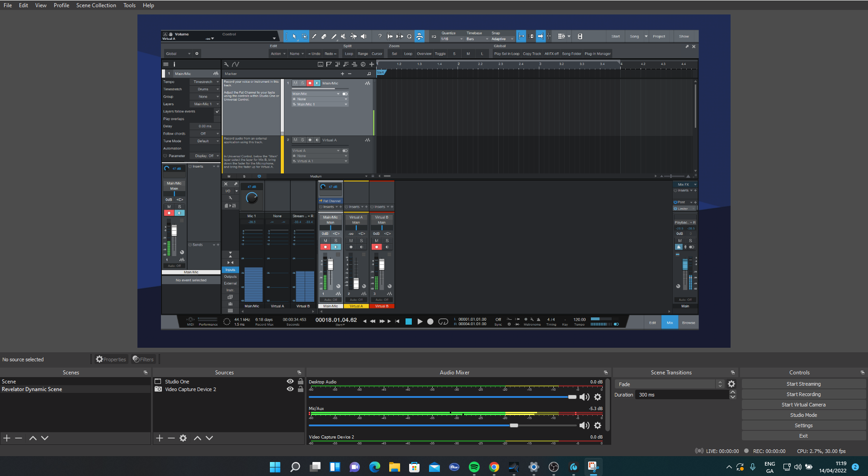Select the Revelator Dynamic Scene in Scenes list
868x476 pixels.
[x=32, y=389]
